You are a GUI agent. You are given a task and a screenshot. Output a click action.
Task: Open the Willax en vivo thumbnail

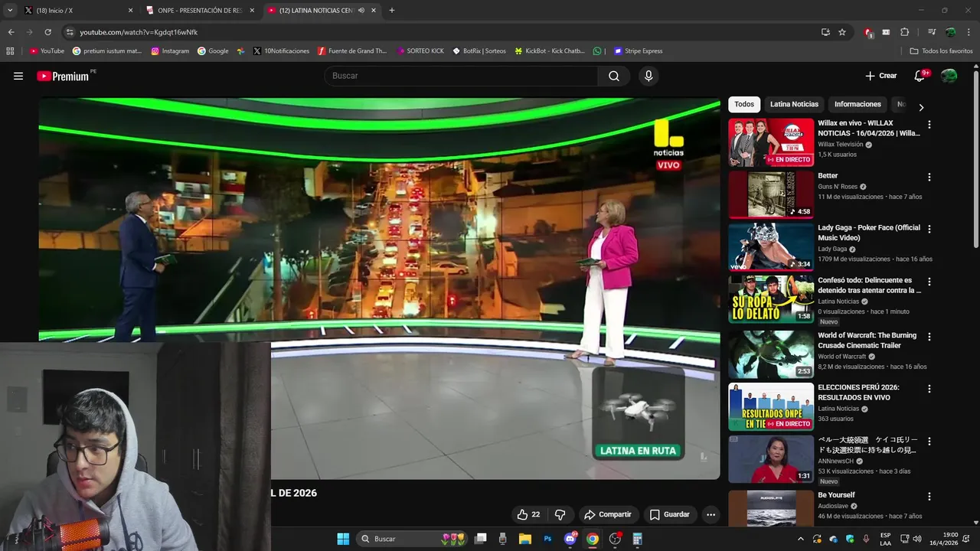tap(771, 142)
